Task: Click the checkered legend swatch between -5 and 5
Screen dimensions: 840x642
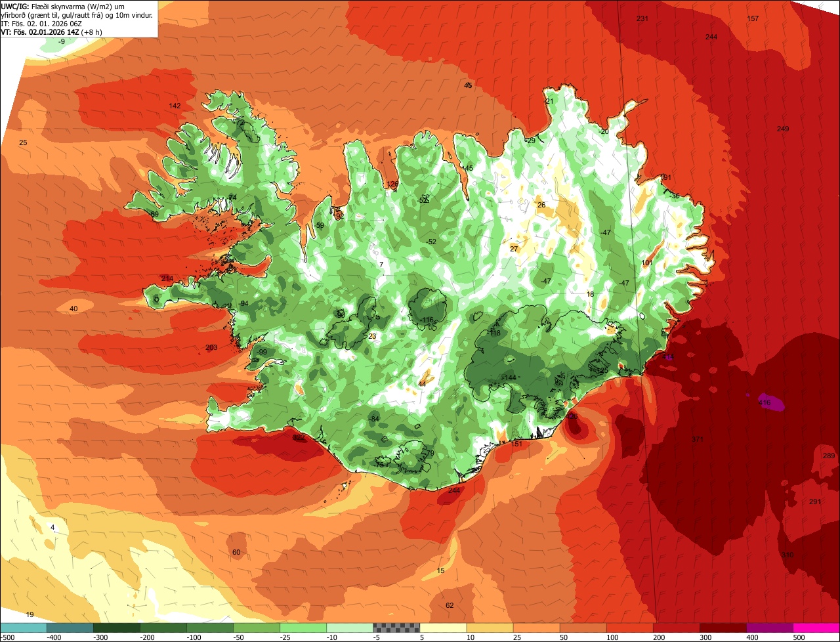Action: [x=396, y=628]
